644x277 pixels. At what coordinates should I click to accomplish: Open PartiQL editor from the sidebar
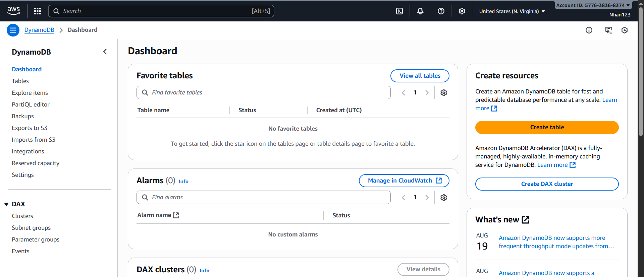coord(31,105)
